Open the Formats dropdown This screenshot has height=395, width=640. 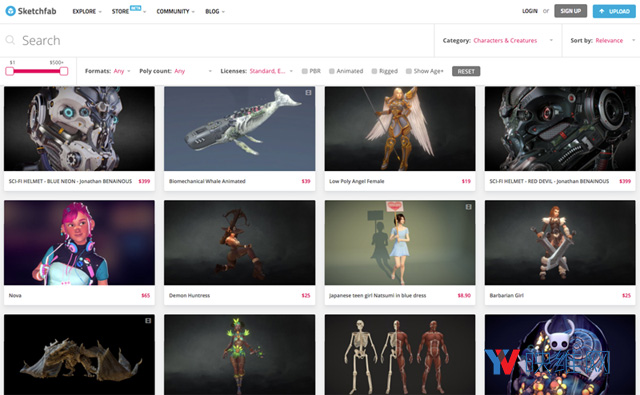[x=108, y=71]
